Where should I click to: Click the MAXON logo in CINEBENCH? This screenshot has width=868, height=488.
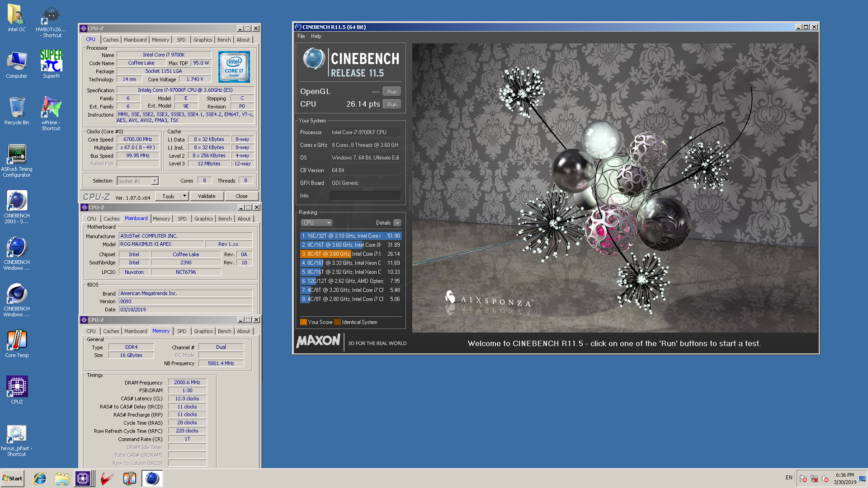pyautogui.click(x=318, y=341)
